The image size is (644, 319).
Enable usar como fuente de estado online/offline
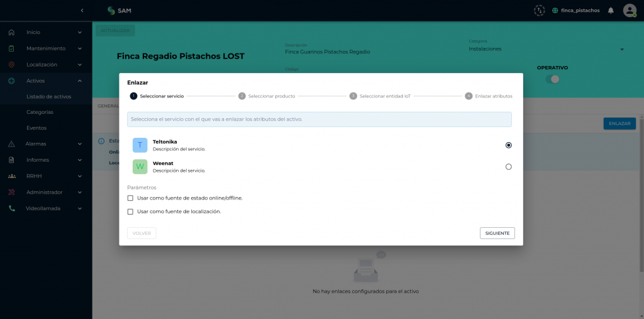(131, 198)
